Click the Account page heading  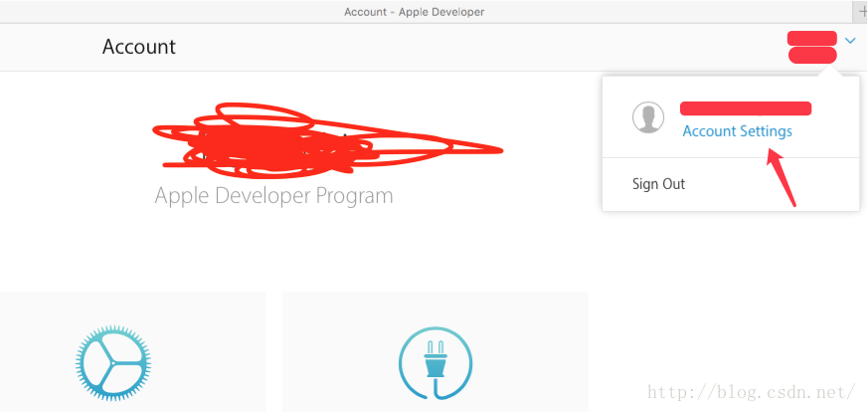click(x=139, y=47)
